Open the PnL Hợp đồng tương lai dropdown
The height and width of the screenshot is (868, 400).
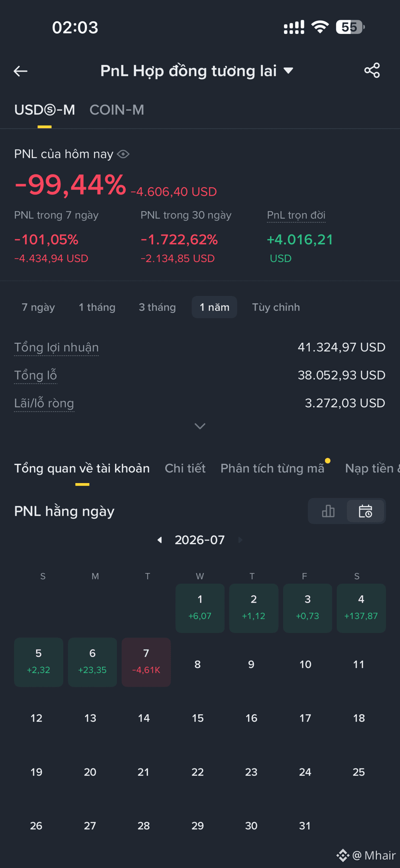point(197,71)
